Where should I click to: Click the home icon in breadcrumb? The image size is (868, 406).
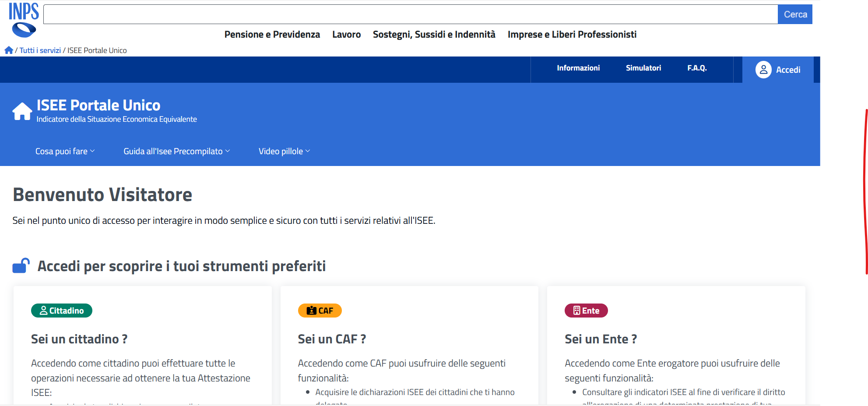coord(8,50)
